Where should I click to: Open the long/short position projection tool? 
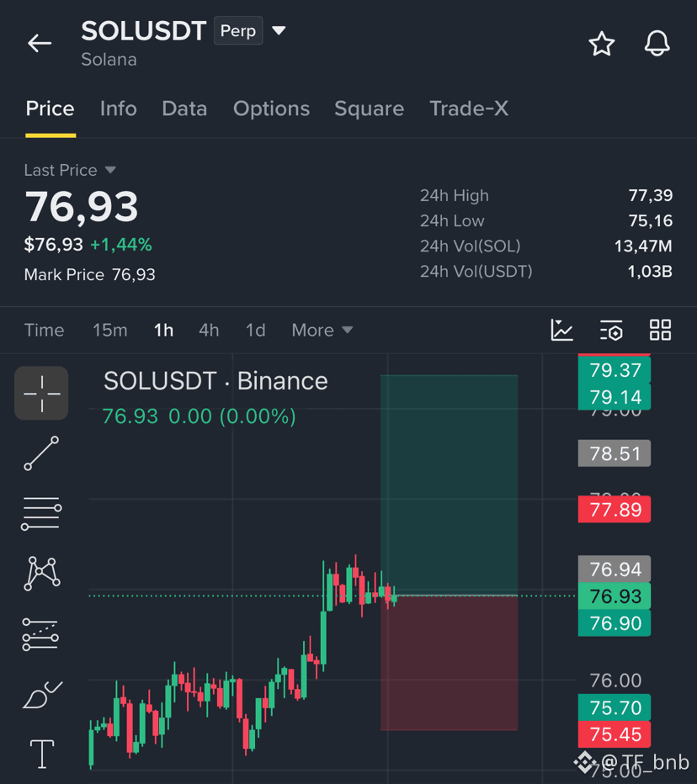[x=40, y=634]
